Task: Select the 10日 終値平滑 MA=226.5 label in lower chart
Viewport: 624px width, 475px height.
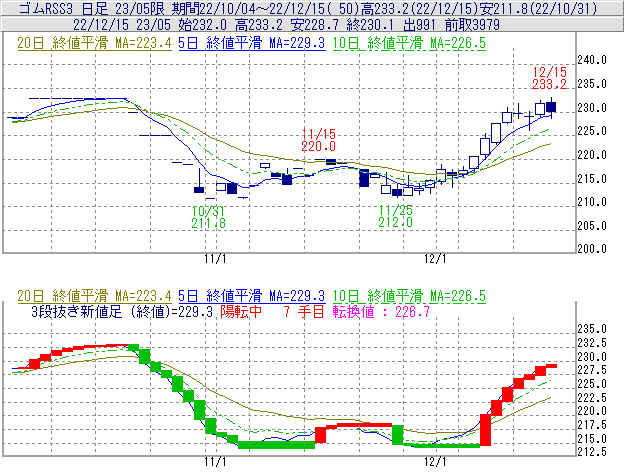Action: pyautogui.click(x=409, y=296)
